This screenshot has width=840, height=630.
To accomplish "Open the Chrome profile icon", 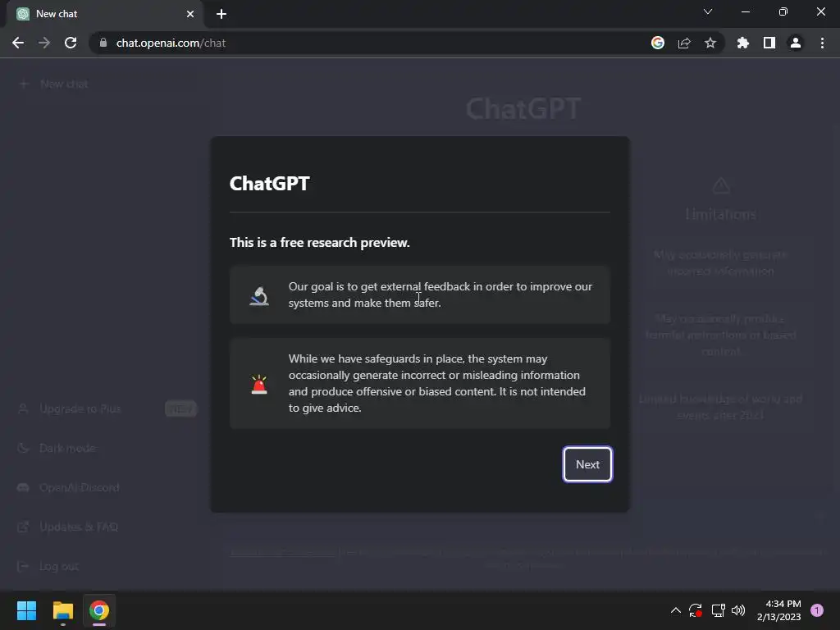I will [796, 43].
